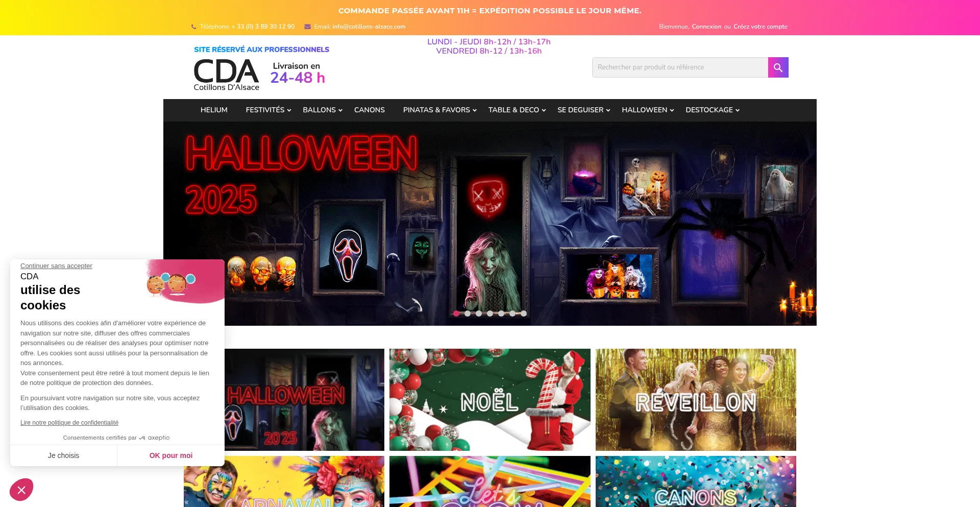The image size is (980, 507).
Task: Select the second carousel dot
Action: 468,313
